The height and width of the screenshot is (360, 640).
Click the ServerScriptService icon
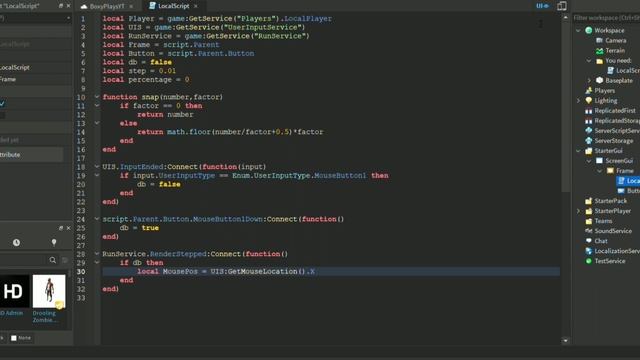click(x=589, y=131)
